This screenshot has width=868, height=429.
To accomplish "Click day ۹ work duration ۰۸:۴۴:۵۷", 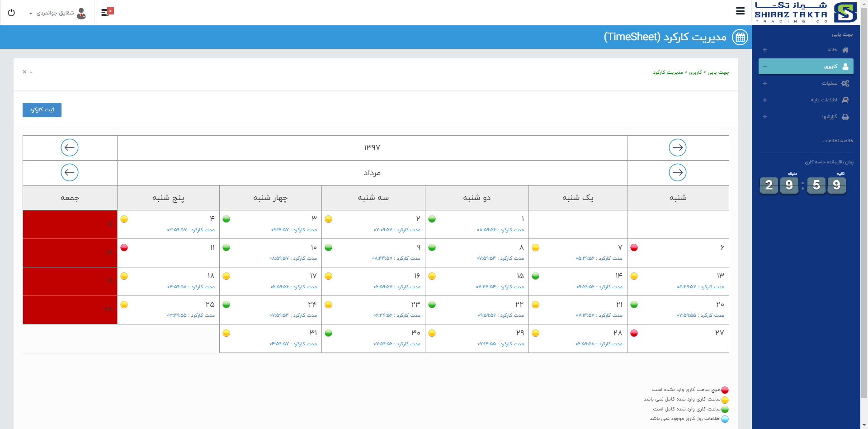I will [x=396, y=258].
